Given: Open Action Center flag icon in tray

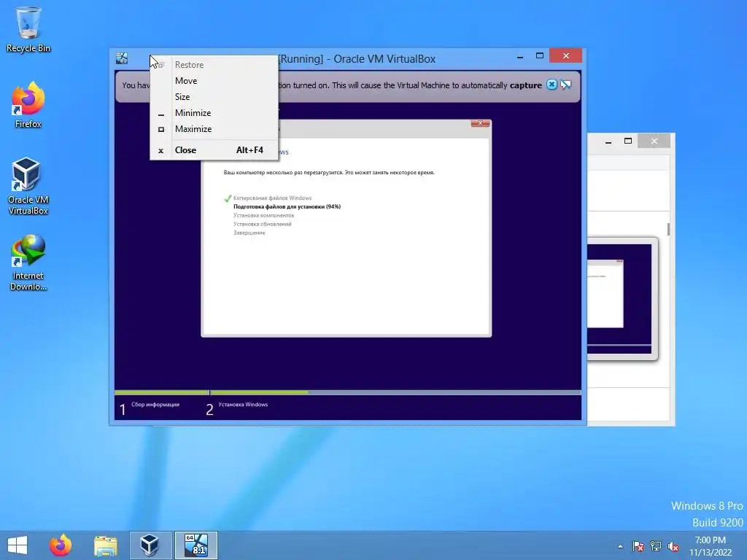Looking at the screenshot, I should pyautogui.click(x=638, y=546).
